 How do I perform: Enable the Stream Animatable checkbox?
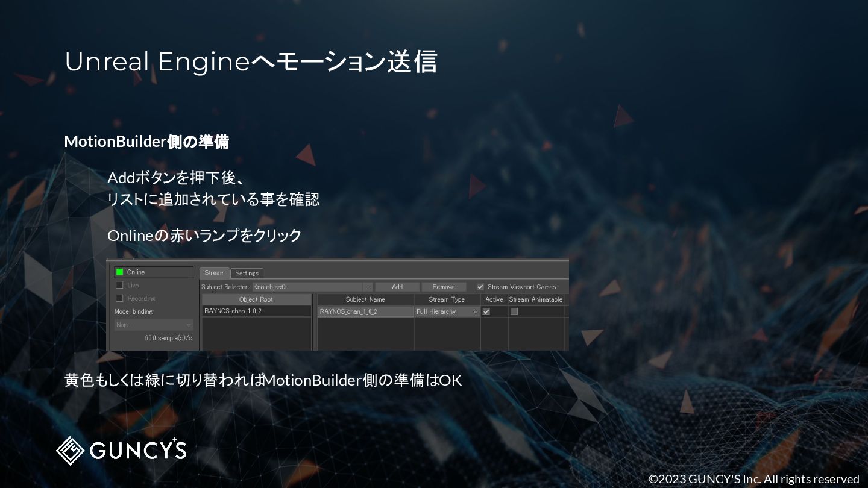point(514,312)
